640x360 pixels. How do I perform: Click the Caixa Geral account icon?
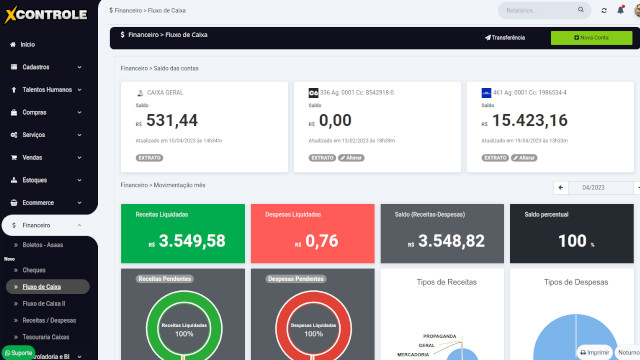[140, 93]
